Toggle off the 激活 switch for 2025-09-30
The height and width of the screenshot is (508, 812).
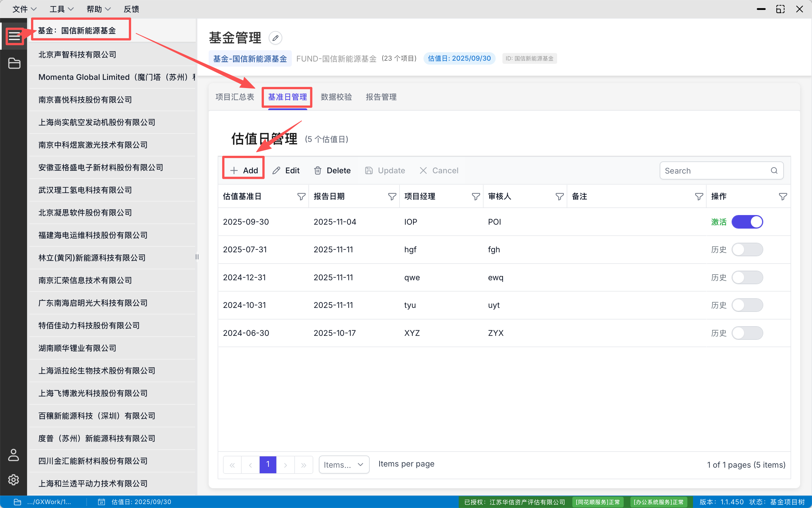click(x=747, y=222)
